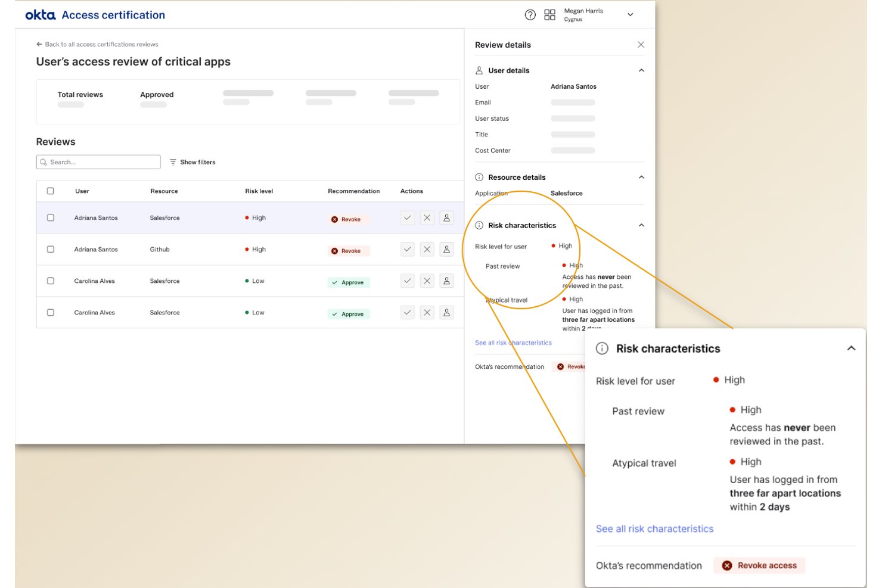The height and width of the screenshot is (588, 882).
Task: Click the person icon beside User details heading
Action: [x=479, y=70]
